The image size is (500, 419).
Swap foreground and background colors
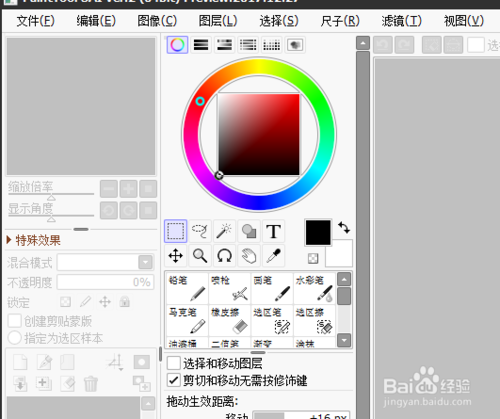click(344, 227)
